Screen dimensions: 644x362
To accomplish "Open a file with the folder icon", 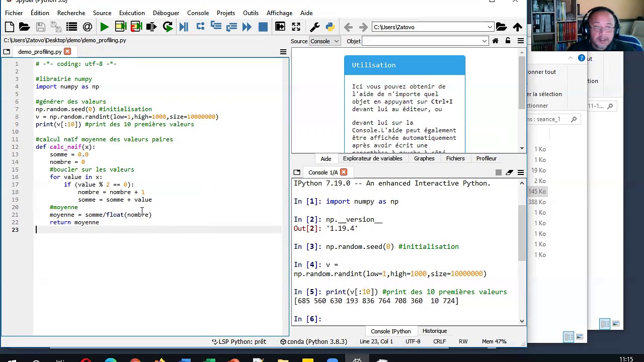I will pyautogui.click(x=24, y=27).
